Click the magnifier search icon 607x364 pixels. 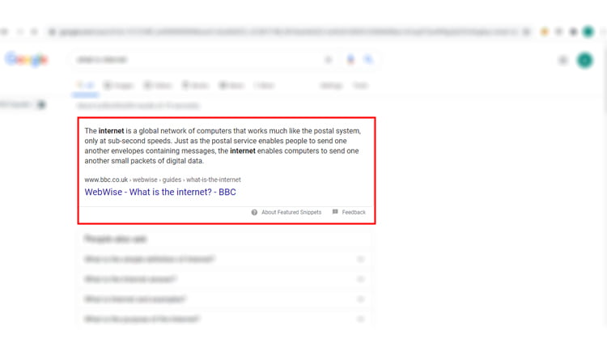pyautogui.click(x=368, y=60)
